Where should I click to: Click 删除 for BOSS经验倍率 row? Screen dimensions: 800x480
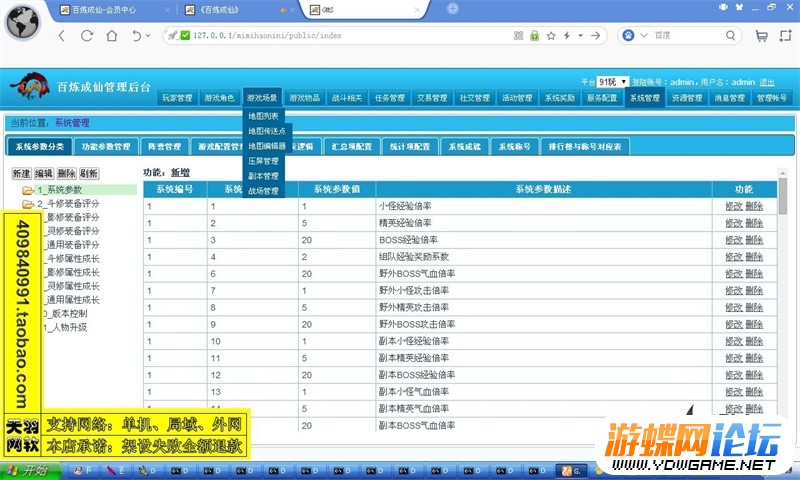pyautogui.click(x=754, y=240)
